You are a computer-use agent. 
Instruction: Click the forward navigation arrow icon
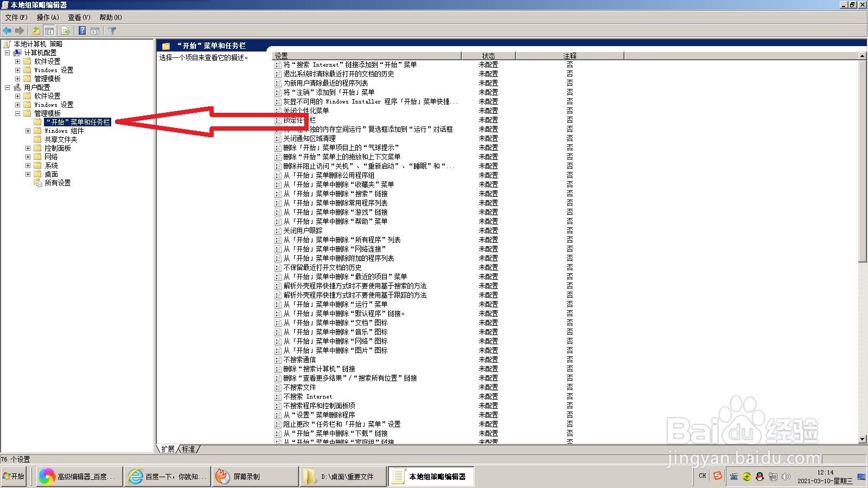coord(21,30)
